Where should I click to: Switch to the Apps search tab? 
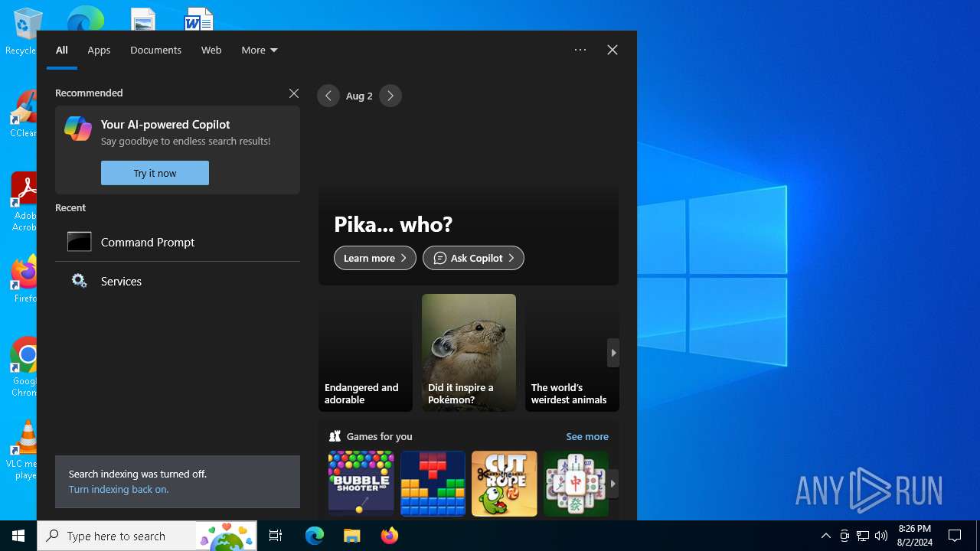[99, 50]
